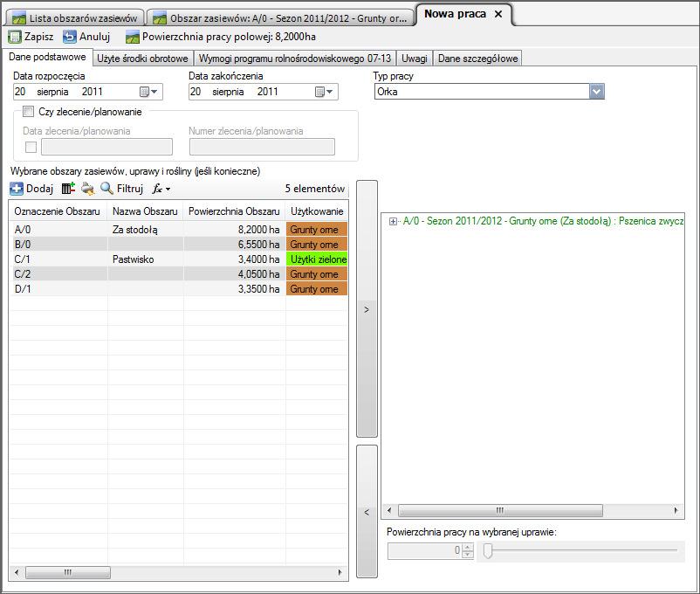Open the Dane podstawowe tab
The image size is (700, 594).
tap(47, 57)
